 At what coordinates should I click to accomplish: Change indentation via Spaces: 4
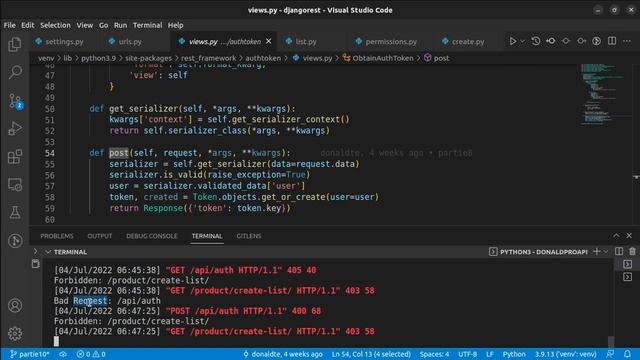coord(434,354)
